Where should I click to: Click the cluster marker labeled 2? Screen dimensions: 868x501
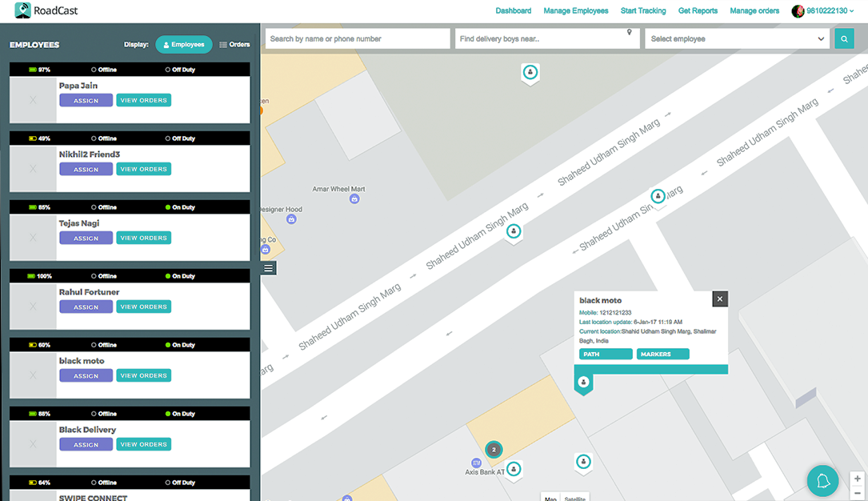(x=494, y=450)
